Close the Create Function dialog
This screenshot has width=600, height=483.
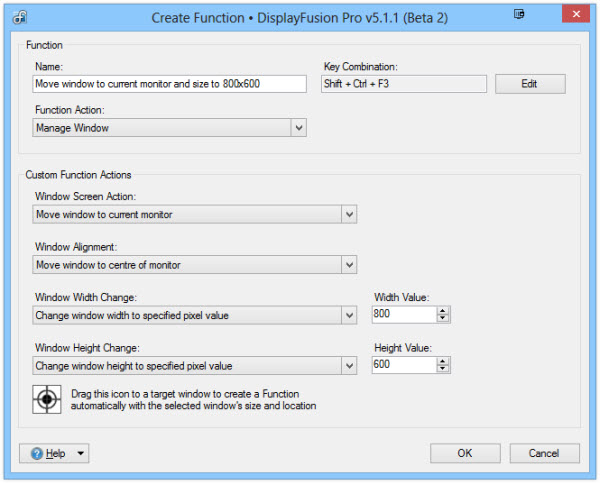pos(576,14)
